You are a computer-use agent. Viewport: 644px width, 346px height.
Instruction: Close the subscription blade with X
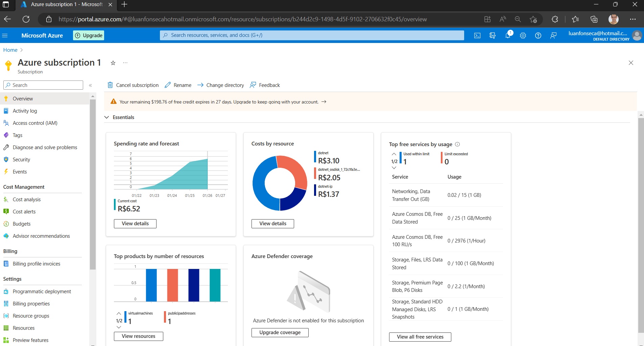click(631, 63)
